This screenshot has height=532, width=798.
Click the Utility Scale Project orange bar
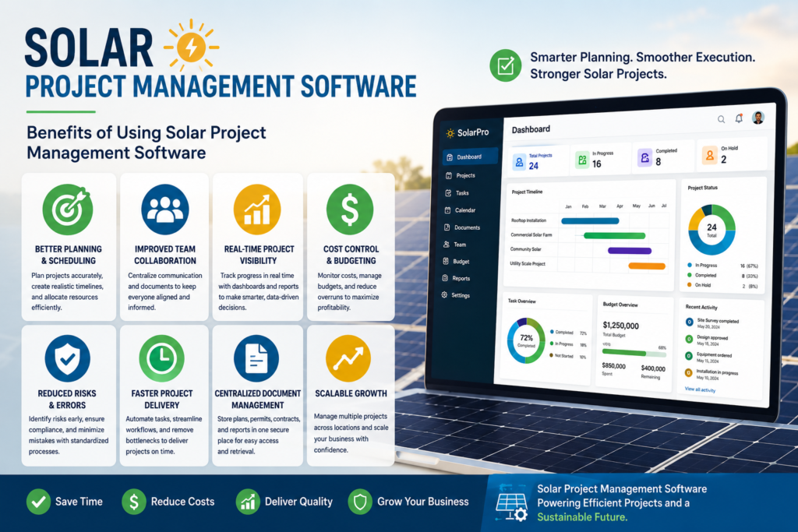(647, 266)
